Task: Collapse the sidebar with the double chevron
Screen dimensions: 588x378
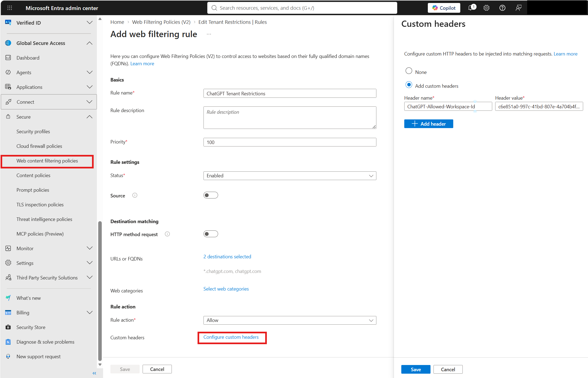Action: point(94,373)
